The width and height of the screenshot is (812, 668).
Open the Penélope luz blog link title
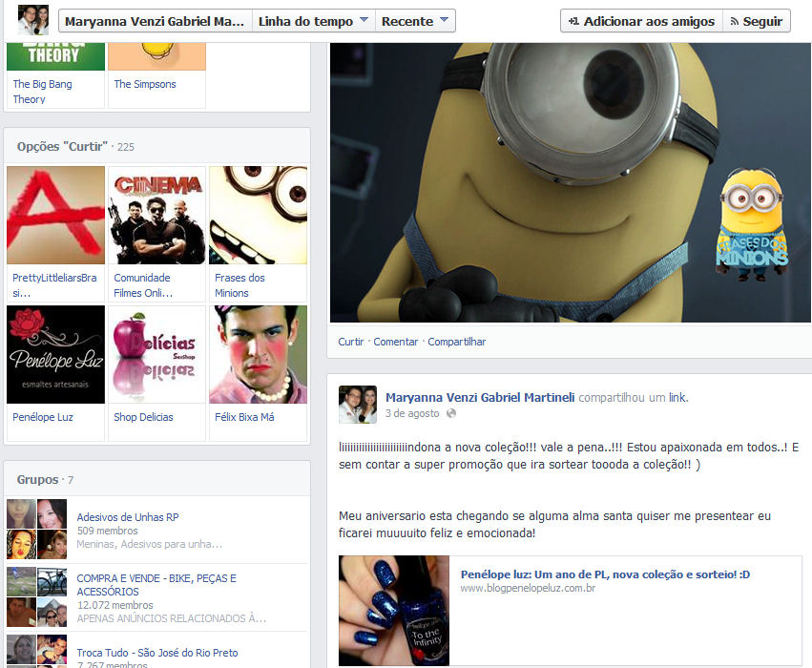click(605, 574)
